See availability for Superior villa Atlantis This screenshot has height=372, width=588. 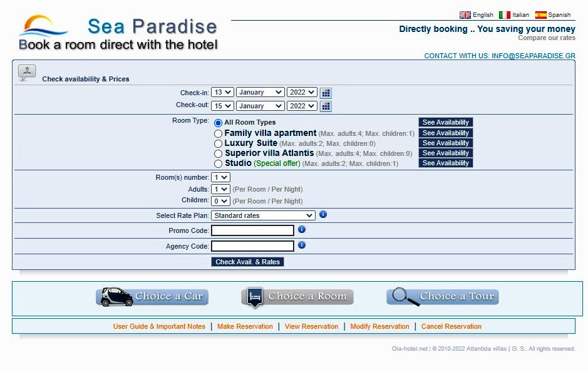coord(445,153)
